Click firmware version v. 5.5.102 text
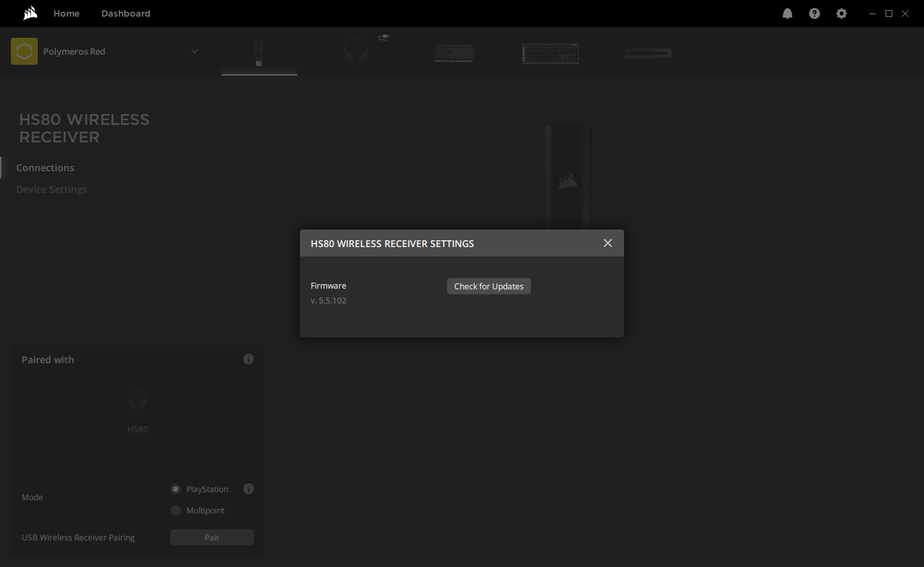924x567 pixels. pyautogui.click(x=328, y=300)
